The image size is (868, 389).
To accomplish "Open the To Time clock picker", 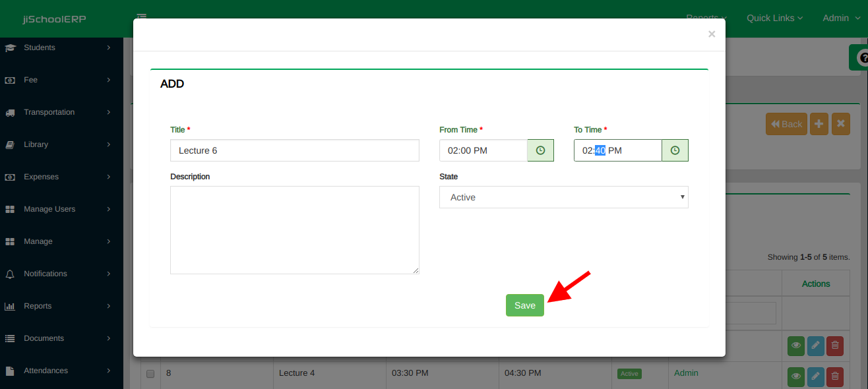I will pyautogui.click(x=675, y=150).
